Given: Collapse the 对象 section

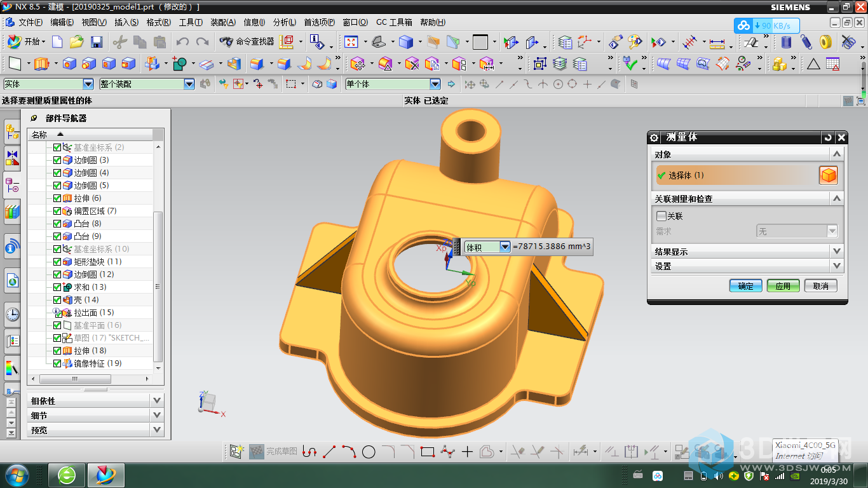Looking at the screenshot, I should tap(837, 154).
